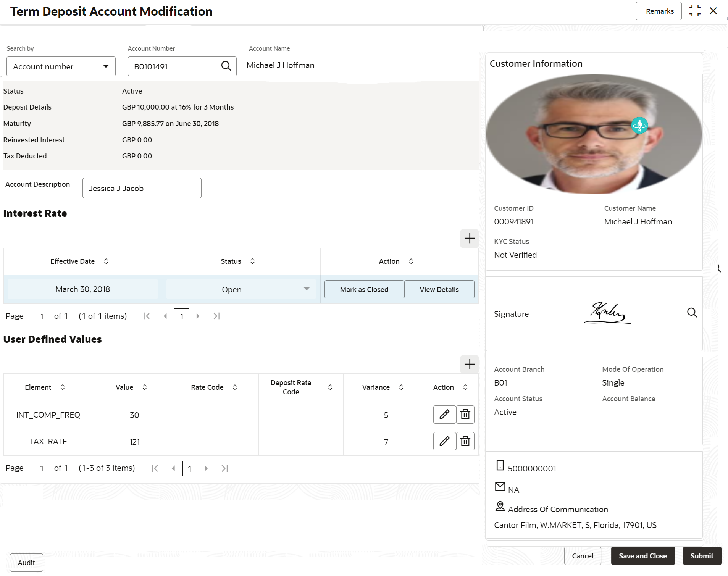This screenshot has height=576, width=728.
Task: Edit the INT_COMP_FREQ row with pencil icon
Action: pyautogui.click(x=444, y=415)
